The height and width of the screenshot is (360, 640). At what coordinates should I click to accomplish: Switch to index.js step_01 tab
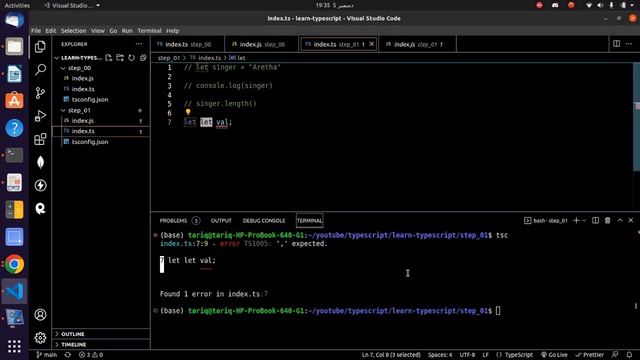point(418,44)
